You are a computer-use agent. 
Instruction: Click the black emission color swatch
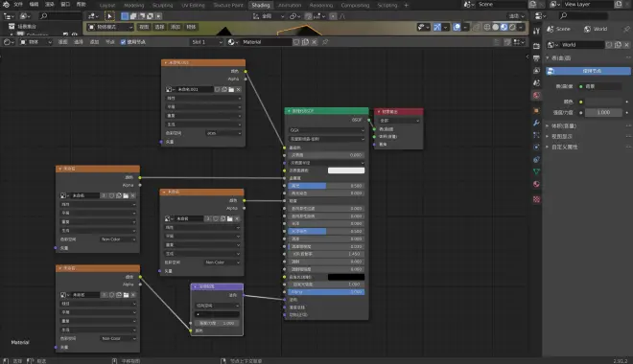(x=346, y=277)
